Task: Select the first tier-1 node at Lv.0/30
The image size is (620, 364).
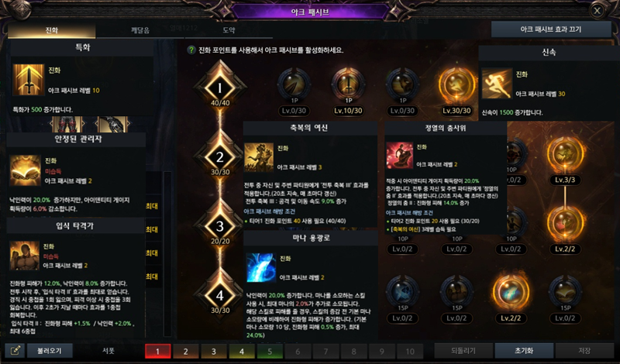Action: tap(294, 85)
